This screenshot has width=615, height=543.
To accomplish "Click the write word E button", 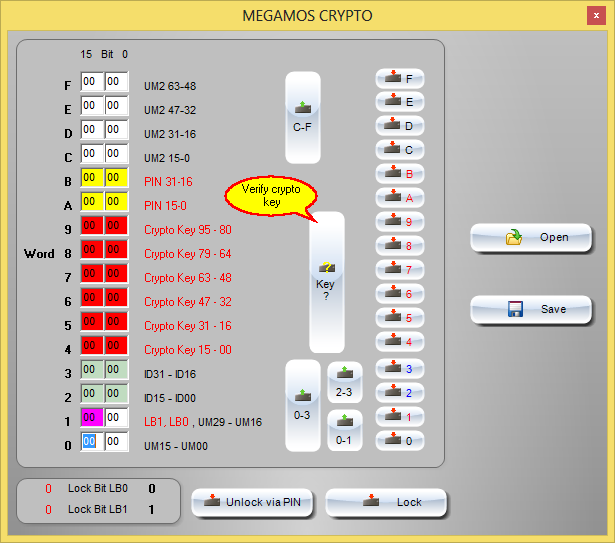I will (x=400, y=102).
